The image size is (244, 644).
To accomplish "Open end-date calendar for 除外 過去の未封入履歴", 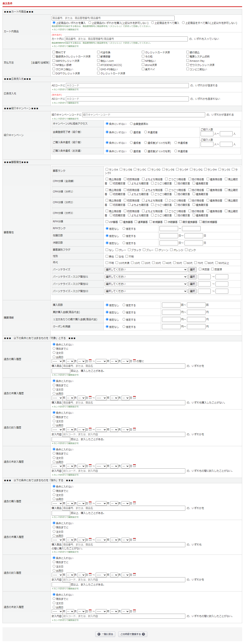I will (134, 611).
